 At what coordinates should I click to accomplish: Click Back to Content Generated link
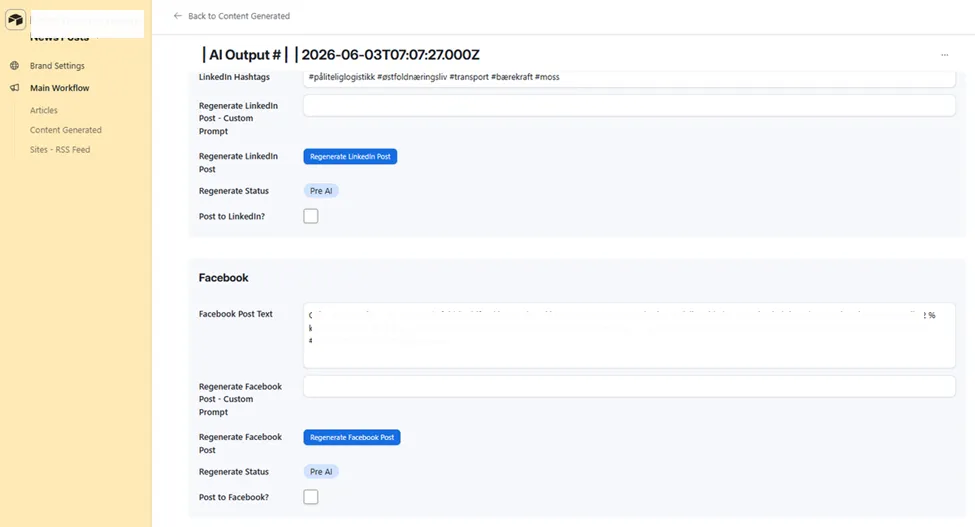(x=239, y=16)
